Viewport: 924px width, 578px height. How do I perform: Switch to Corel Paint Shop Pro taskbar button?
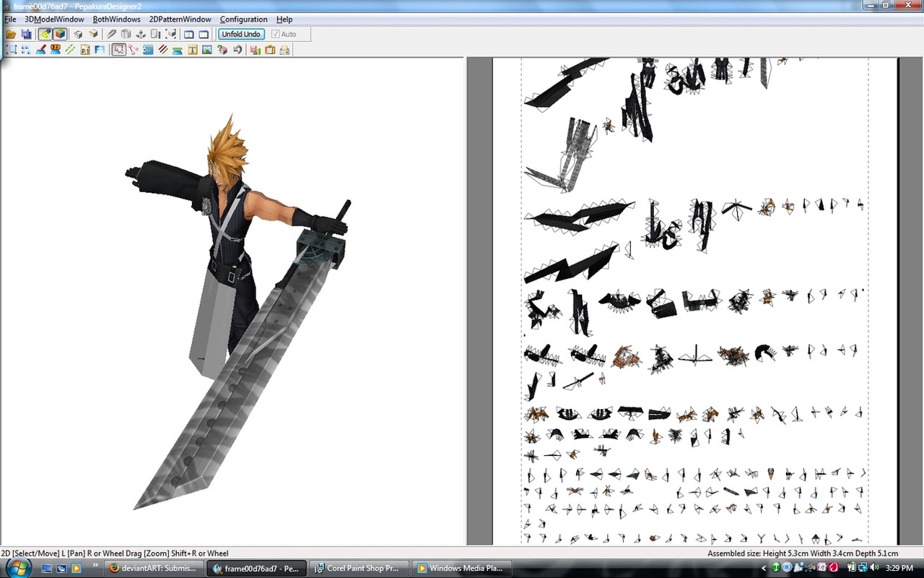tap(359, 568)
